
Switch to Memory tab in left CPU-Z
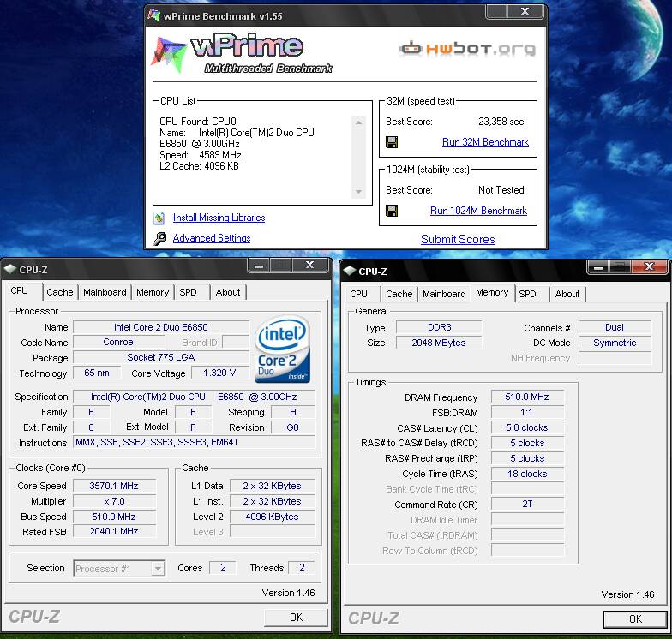[x=153, y=292]
